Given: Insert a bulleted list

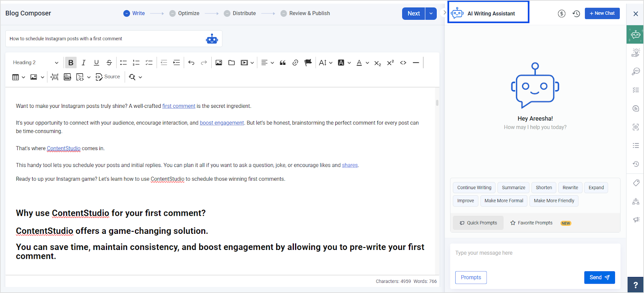Looking at the screenshot, I should 124,62.
